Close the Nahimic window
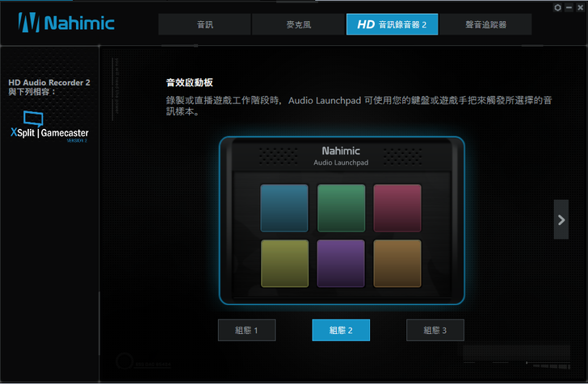The width and height of the screenshot is (588, 384). point(580,7)
